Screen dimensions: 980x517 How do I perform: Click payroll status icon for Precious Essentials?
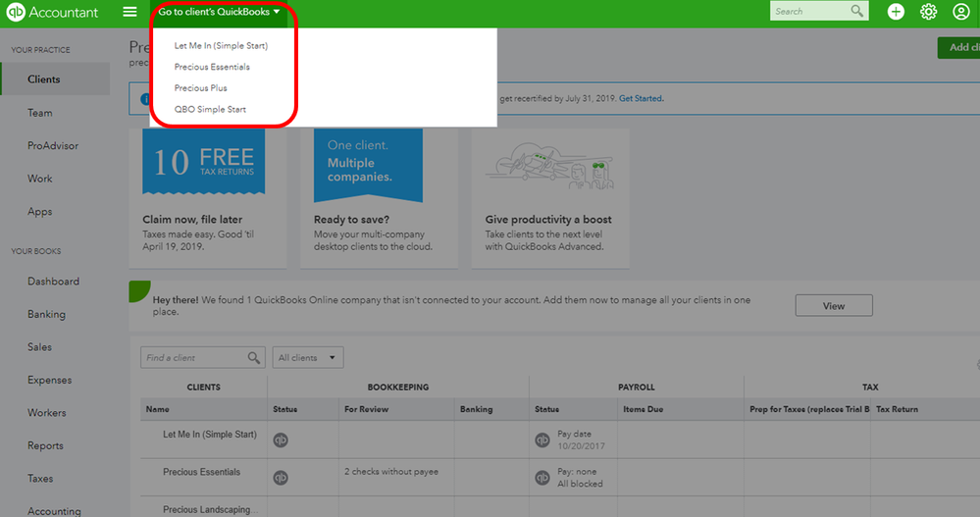coord(542,478)
